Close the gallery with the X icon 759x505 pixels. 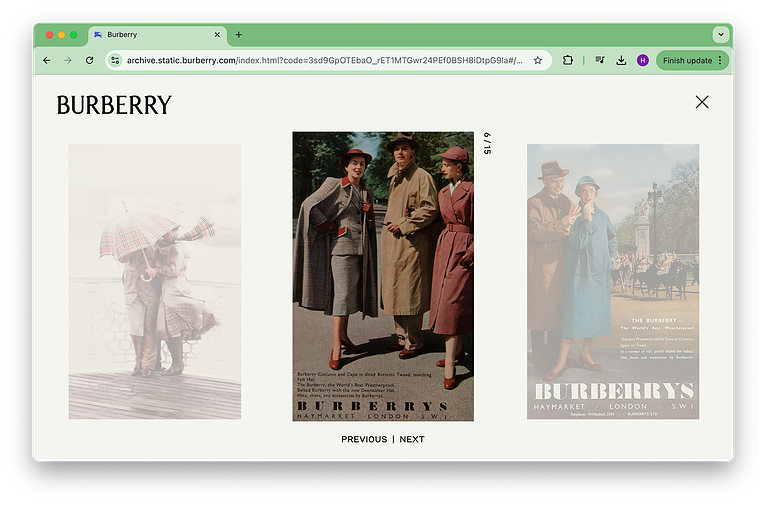click(x=702, y=102)
